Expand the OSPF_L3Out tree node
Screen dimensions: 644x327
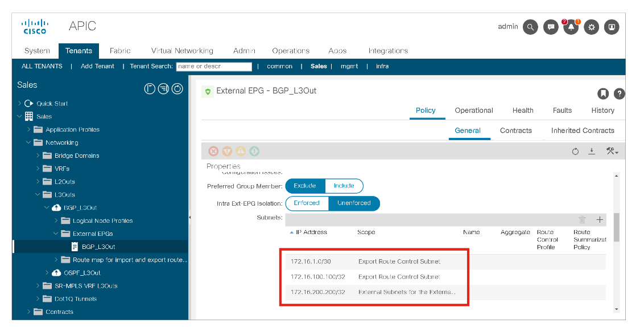click(47, 273)
